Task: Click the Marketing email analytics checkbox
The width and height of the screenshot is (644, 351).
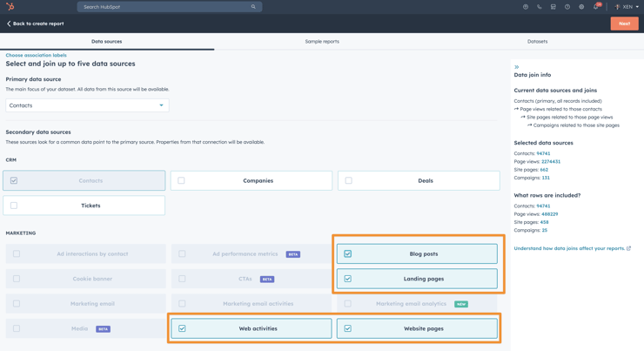Action: tap(348, 304)
